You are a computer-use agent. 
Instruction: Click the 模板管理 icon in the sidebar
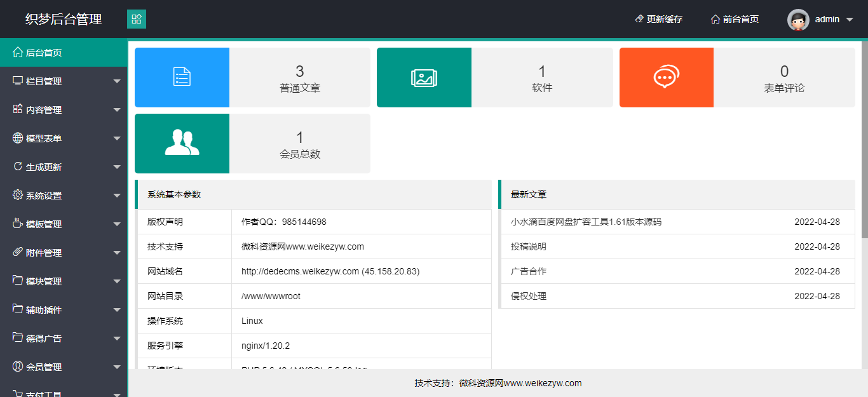(18, 224)
